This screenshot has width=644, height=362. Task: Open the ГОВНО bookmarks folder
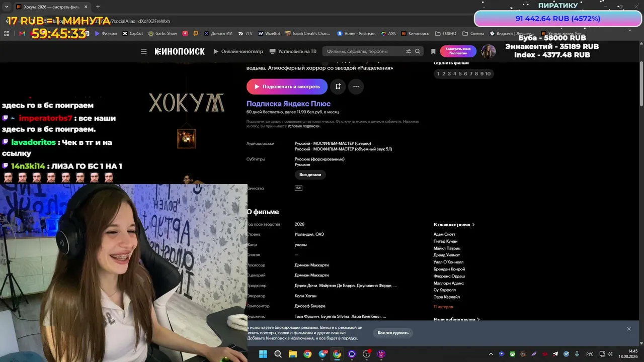pos(446,34)
